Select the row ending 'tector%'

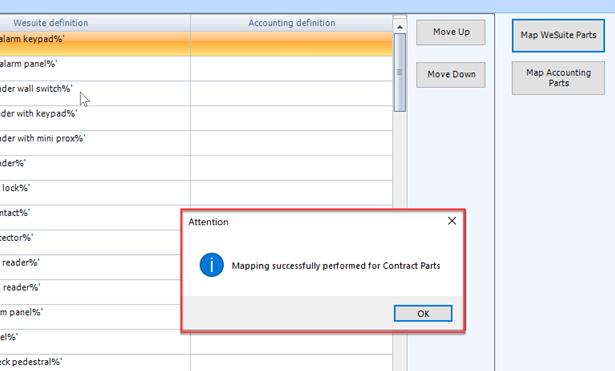coord(90,242)
